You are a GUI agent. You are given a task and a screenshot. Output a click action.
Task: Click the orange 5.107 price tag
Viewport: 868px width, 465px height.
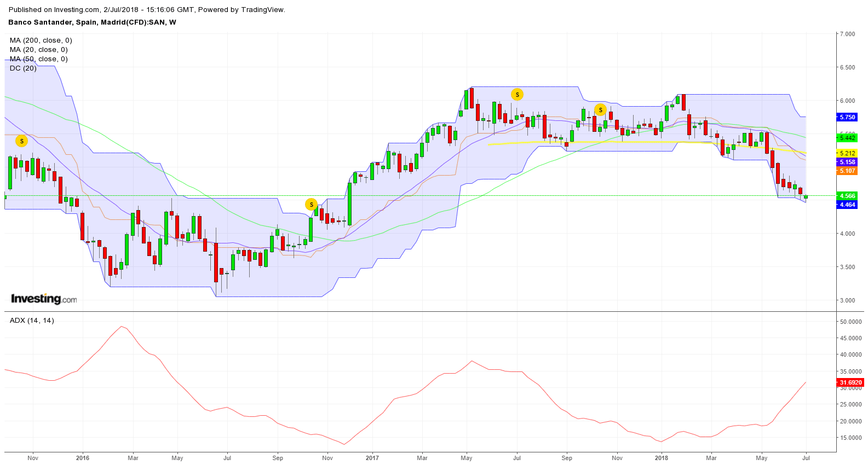pos(847,171)
